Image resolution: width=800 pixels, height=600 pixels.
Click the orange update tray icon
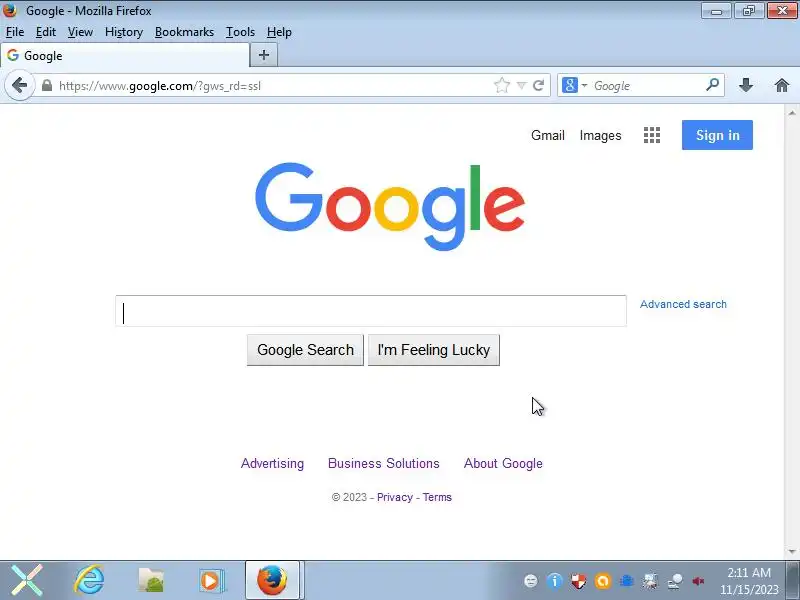[603, 581]
